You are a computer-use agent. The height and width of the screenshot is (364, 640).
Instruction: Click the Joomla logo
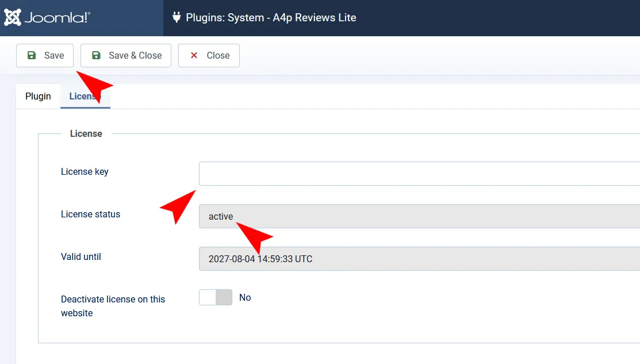click(x=47, y=18)
